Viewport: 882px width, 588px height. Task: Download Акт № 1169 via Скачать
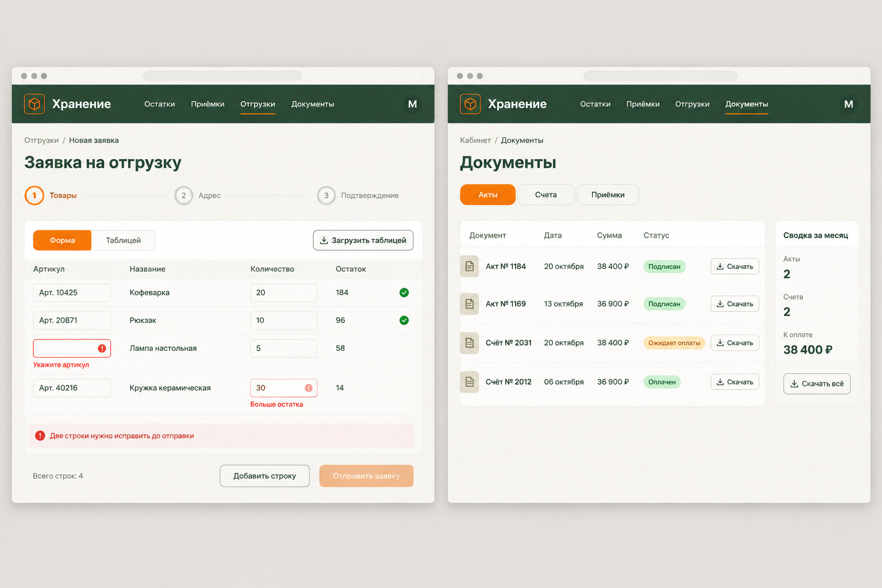[735, 304]
